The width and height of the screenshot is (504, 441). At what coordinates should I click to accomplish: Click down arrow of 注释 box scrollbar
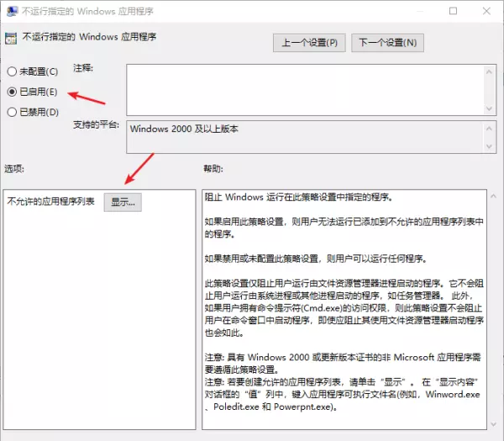click(489, 108)
